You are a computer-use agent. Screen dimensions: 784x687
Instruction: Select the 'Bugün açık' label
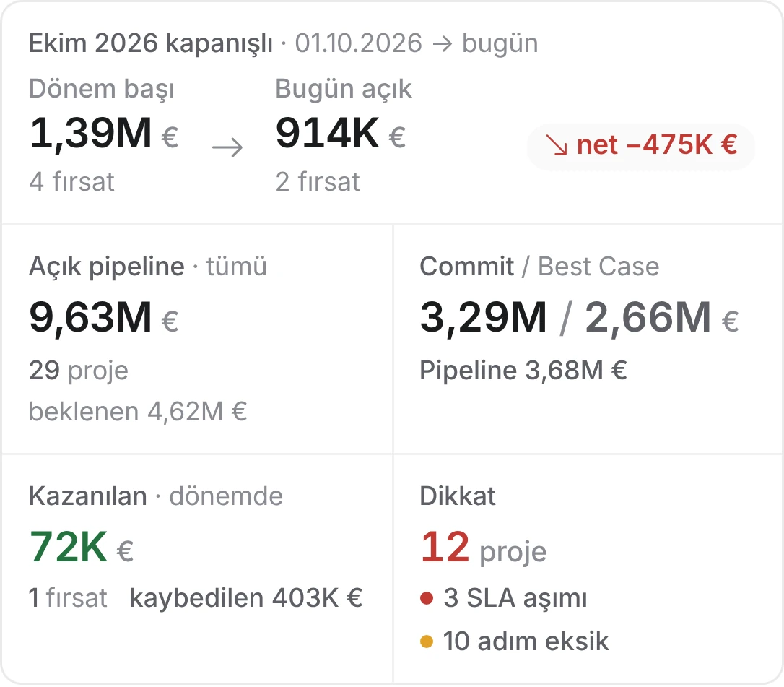[344, 89]
